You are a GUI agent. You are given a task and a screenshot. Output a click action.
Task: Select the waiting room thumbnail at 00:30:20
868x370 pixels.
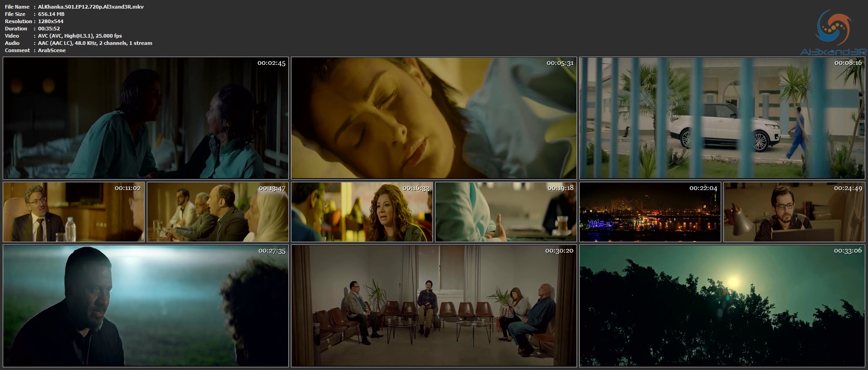[434, 306]
